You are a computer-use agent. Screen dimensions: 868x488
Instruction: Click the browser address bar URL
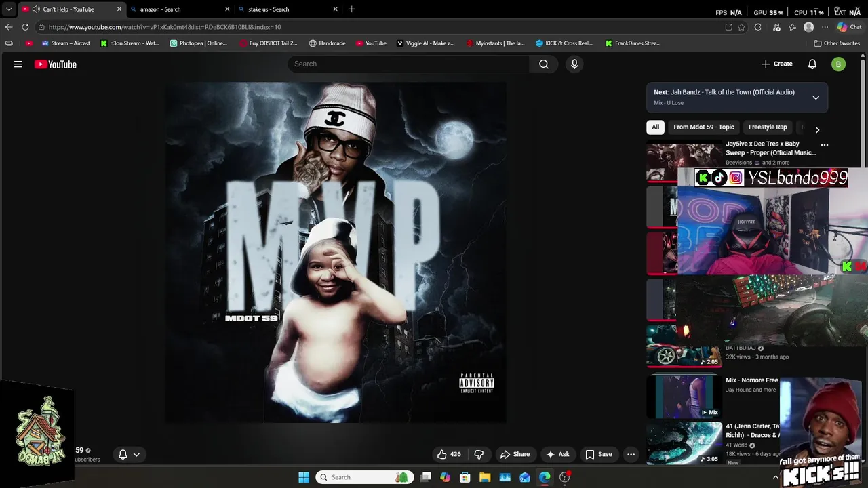point(165,27)
